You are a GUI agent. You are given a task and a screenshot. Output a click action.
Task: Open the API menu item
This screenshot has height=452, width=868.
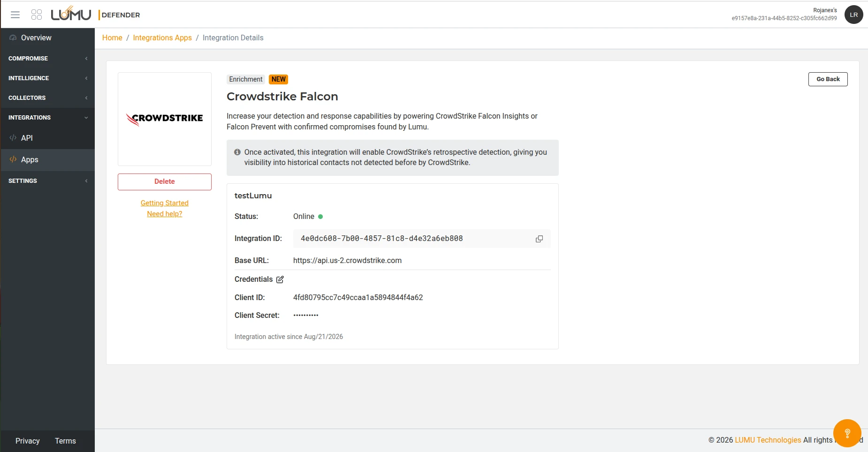coord(47,138)
